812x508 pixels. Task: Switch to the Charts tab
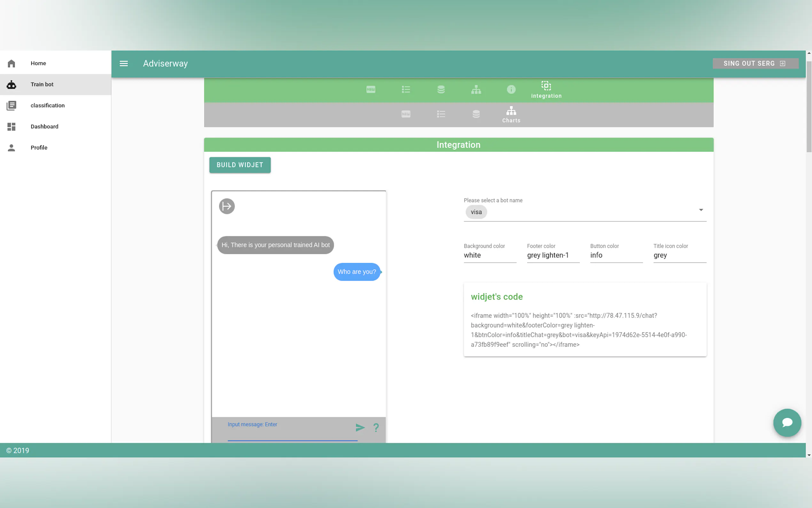pyautogui.click(x=511, y=115)
